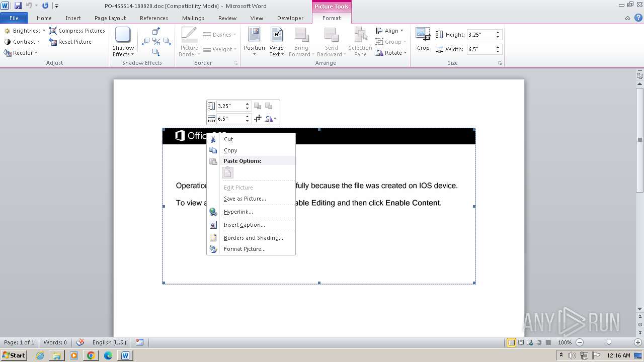The width and height of the screenshot is (644, 362).
Task: Switch to the Insert tab
Action: point(73,18)
